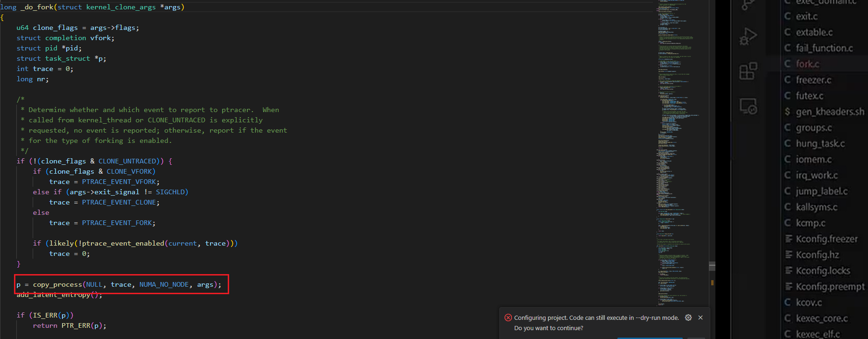Click the file icon beside Kconfig.locks
Viewport: 868px width, 339px height.
pyautogui.click(x=789, y=271)
